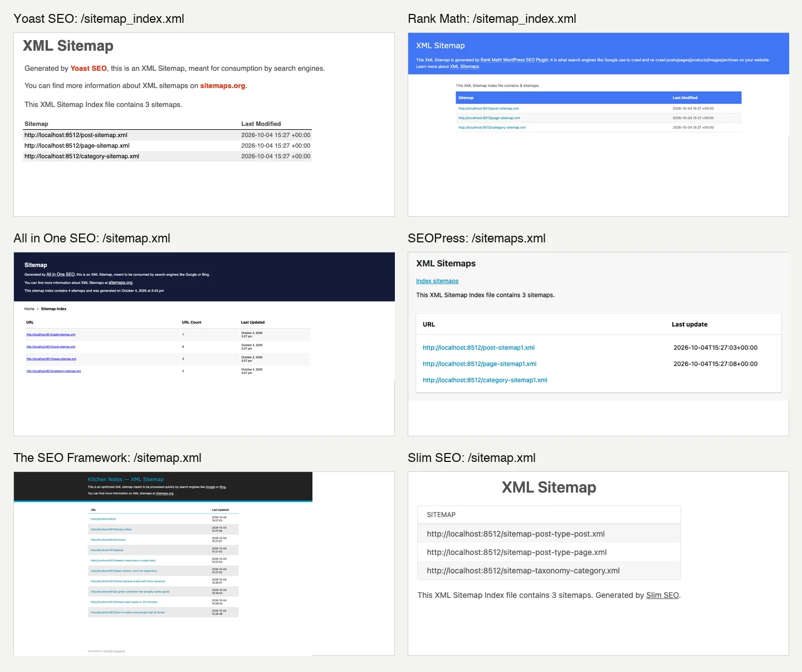Viewport: 802px width, 672px height.
Task: Open post-sitemap.xml in All in One SEO table
Action: point(51,347)
